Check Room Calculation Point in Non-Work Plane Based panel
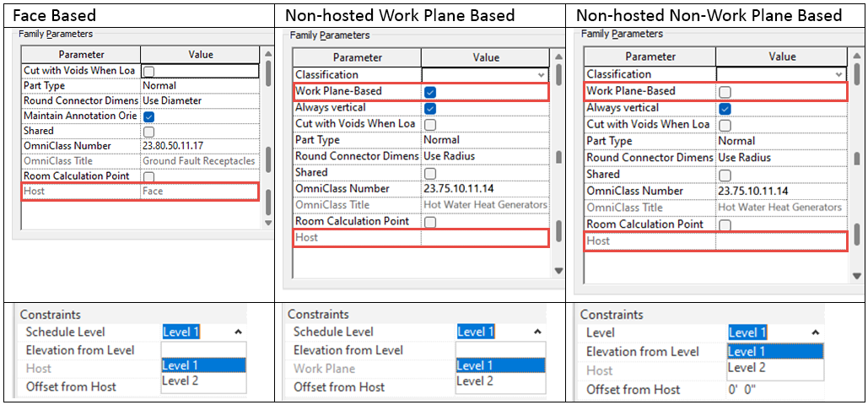This screenshot has height=405, width=868. pos(724,224)
